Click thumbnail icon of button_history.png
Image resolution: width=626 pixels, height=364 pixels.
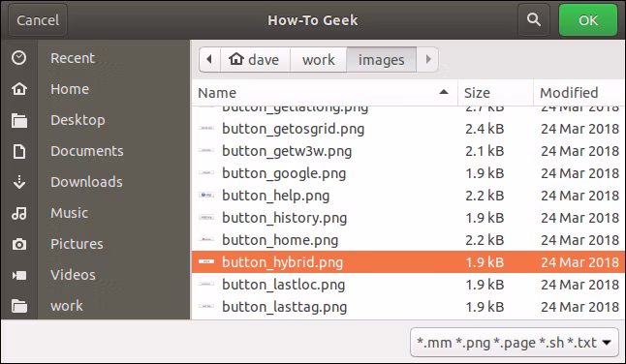pyautogui.click(x=206, y=217)
